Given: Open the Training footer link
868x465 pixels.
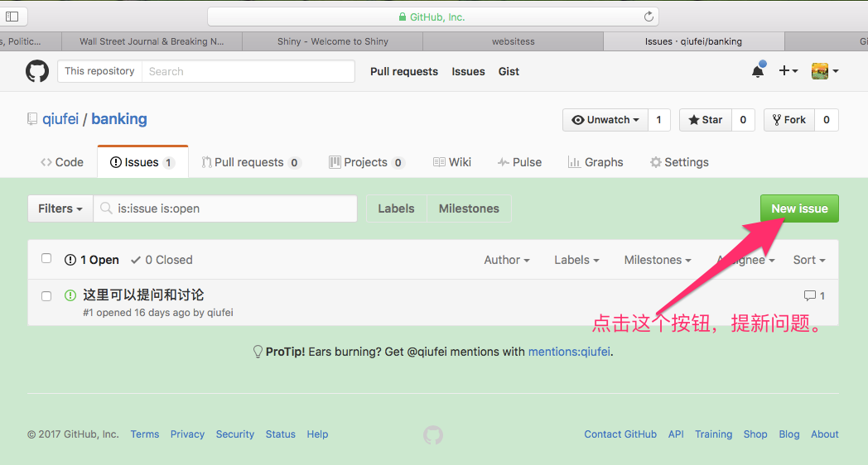Looking at the screenshot, I should pos(713,434).
